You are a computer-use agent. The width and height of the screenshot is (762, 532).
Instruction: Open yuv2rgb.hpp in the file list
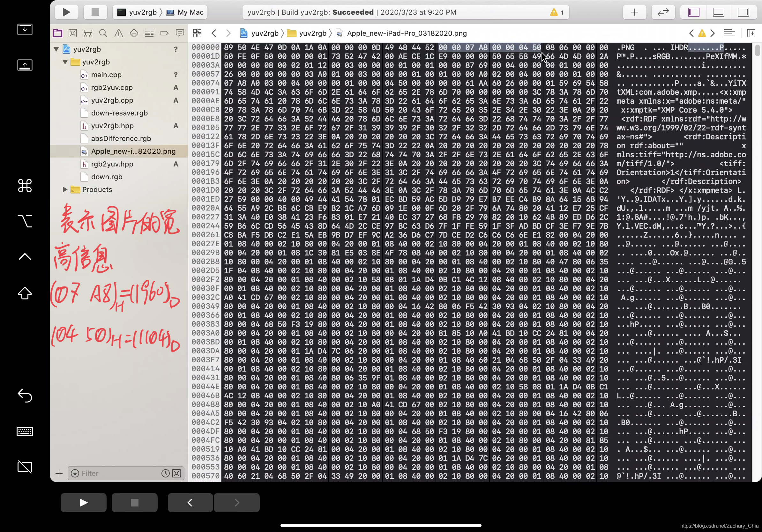point(112,126)
